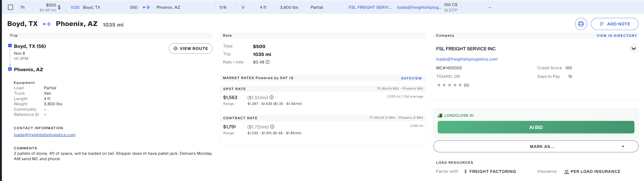Open Freight Factoring resource
Screen dimensions: 644x181
[x=490, y=171]
